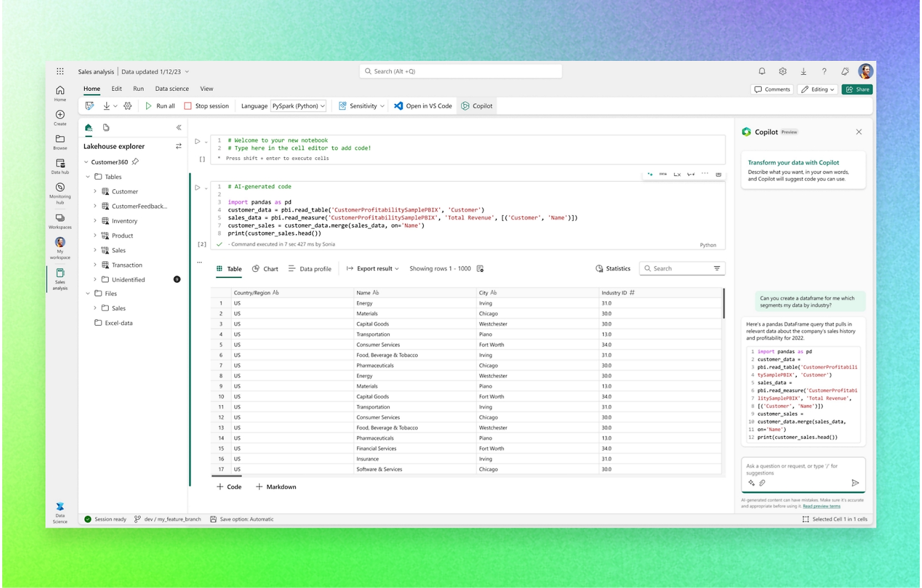This screenshot has width=922, height=588.
Task: Click the notebook settings gear in toolbar
Action: 127,106
